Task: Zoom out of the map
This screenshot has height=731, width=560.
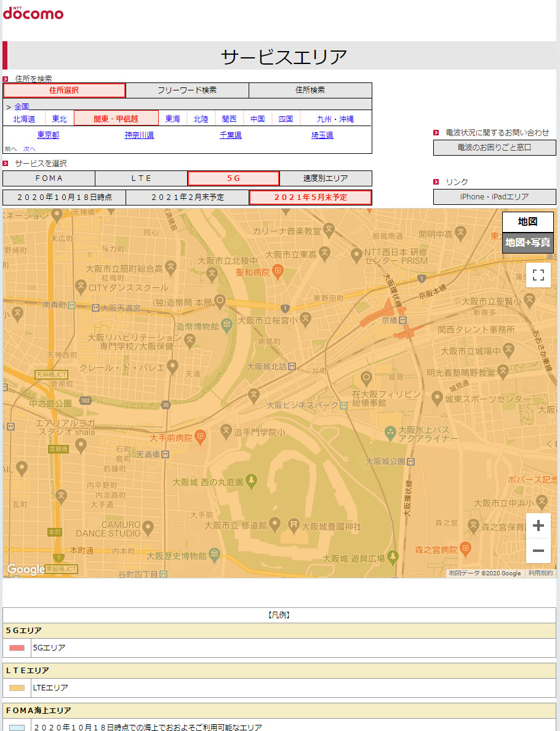Action: tap(538, 551)
